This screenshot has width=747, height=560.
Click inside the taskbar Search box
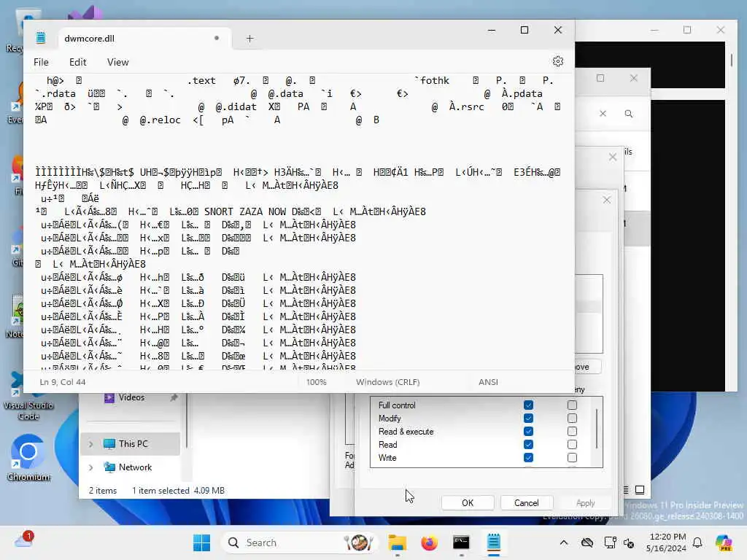(298, 542)
